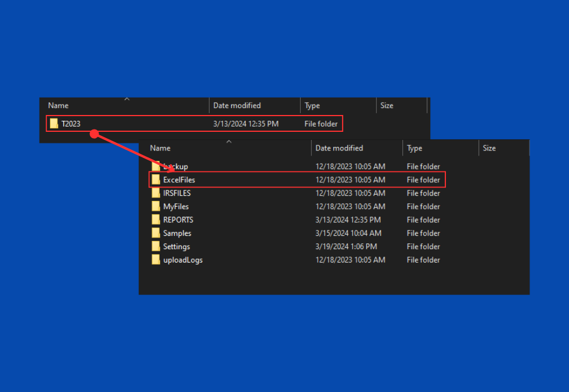The width and height of the screenshot is (569, 392).
Task: Click the ExcelFiles folder icon
Action: [x=156, y=180]
